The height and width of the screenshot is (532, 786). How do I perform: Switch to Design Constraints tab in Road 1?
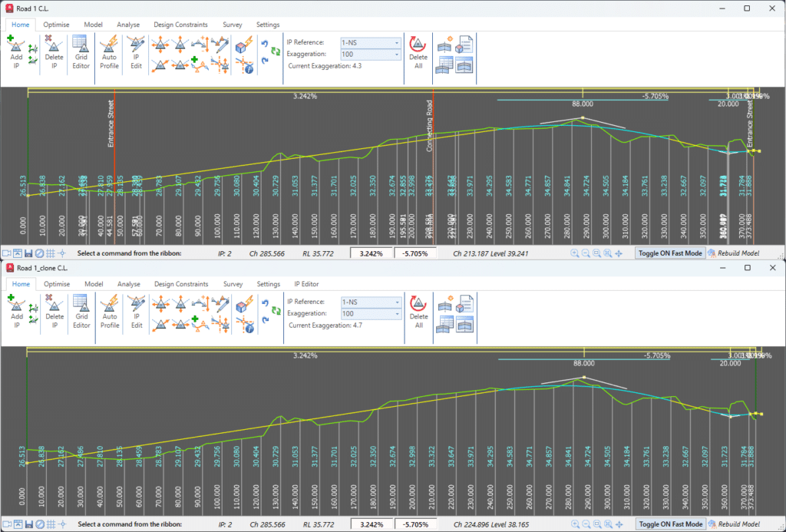click(180, 25)
